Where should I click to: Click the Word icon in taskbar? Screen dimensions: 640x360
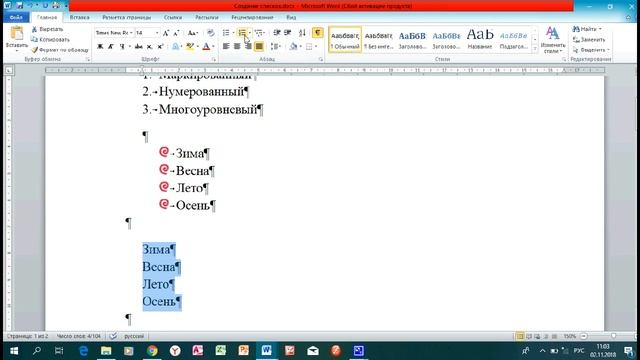coord(267,351)
